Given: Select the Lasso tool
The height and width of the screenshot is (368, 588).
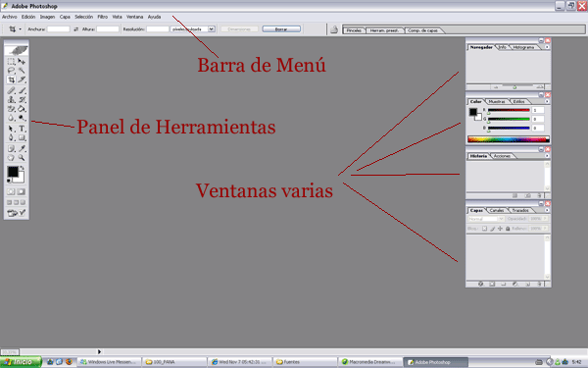Looking at the screenshot, I should pos(11,71).
